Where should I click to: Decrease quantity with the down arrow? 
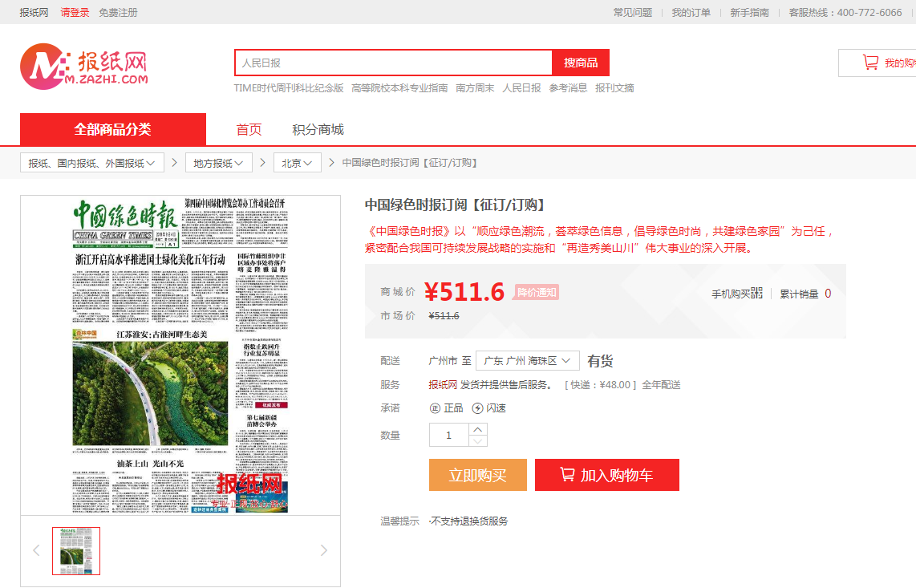(478, 441)
